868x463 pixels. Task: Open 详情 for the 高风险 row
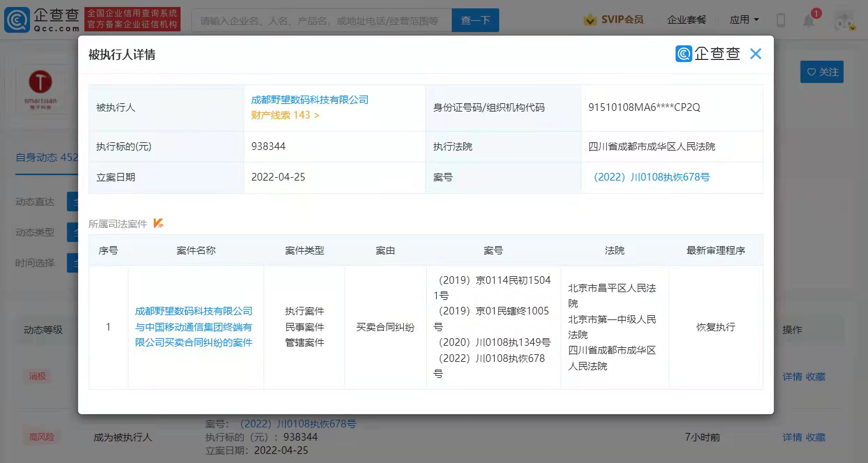tap(792, 437)
